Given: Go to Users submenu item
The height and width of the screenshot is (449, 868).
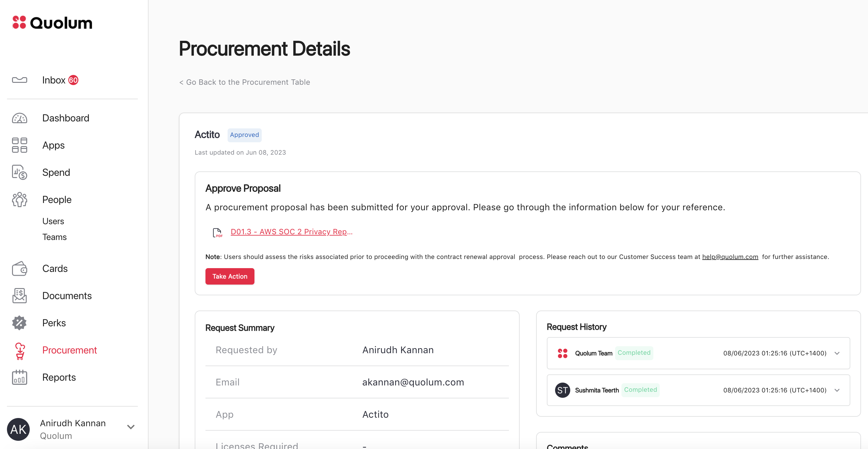Looking at the screenshot, I should point(53,221).
